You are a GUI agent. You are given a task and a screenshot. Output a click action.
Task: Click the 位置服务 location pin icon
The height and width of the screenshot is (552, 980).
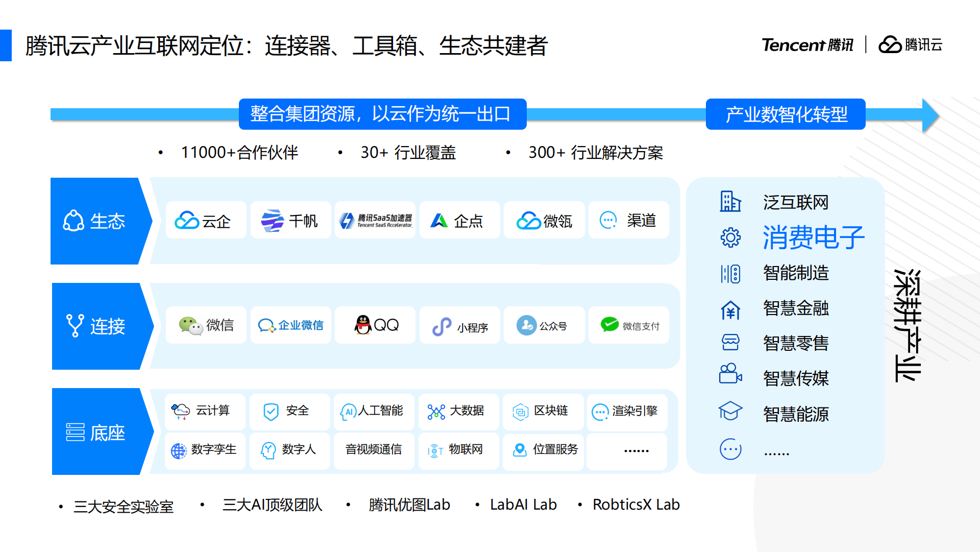click(x=520, y=449)
